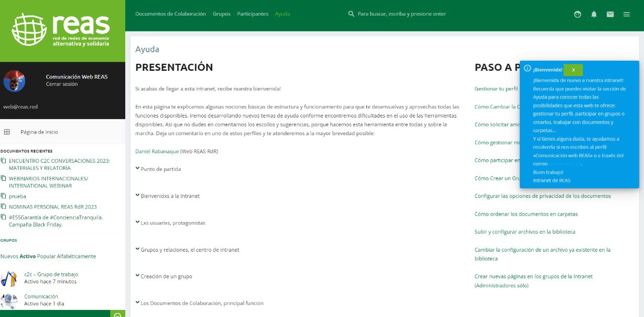This screenshot has width=644, height=317.
Task: Click the Cerrar sesión link
Action: click(x=61, y=84)
